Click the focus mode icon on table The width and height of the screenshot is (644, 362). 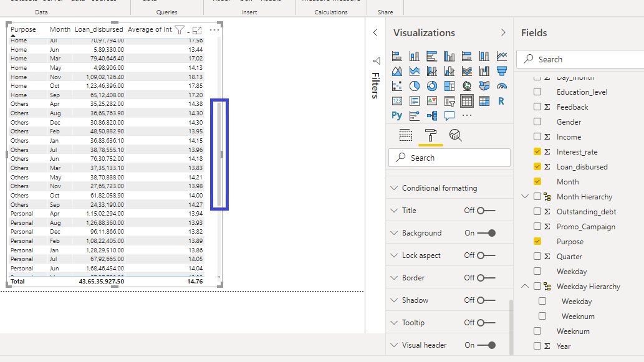click(197, 30)
